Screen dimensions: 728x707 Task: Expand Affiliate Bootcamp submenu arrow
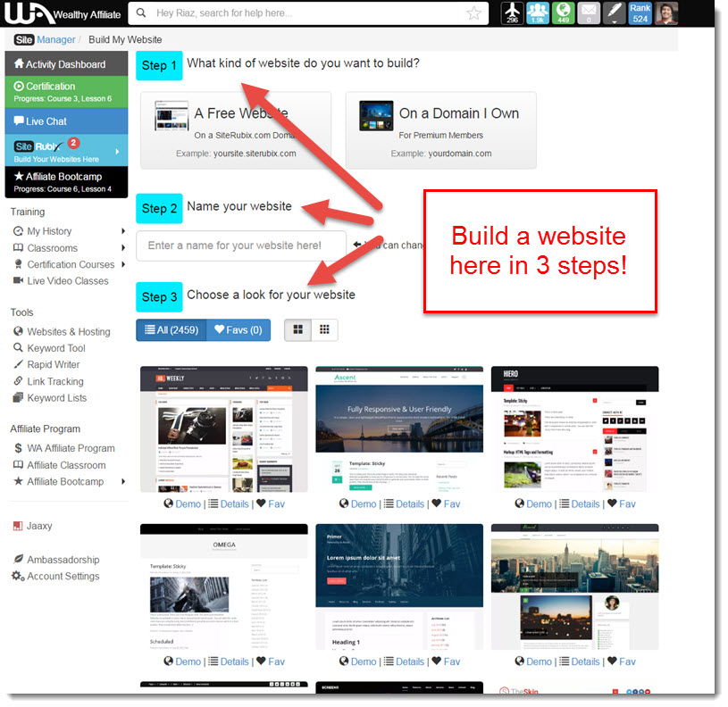pyautogui.click(x=123, y=481)
